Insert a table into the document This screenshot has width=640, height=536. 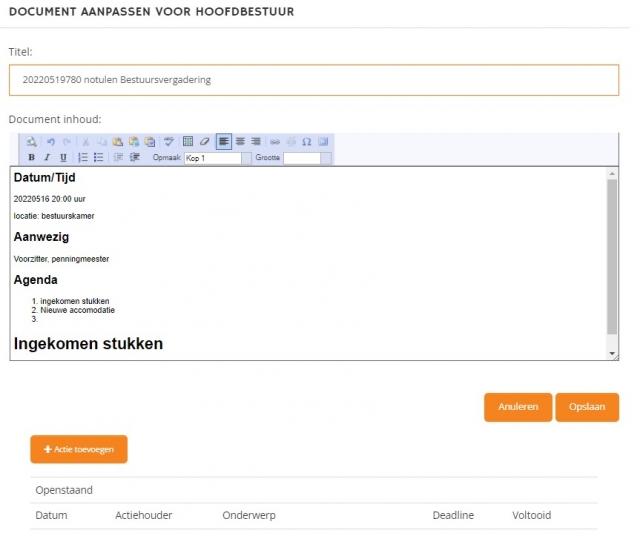(188, 142)
